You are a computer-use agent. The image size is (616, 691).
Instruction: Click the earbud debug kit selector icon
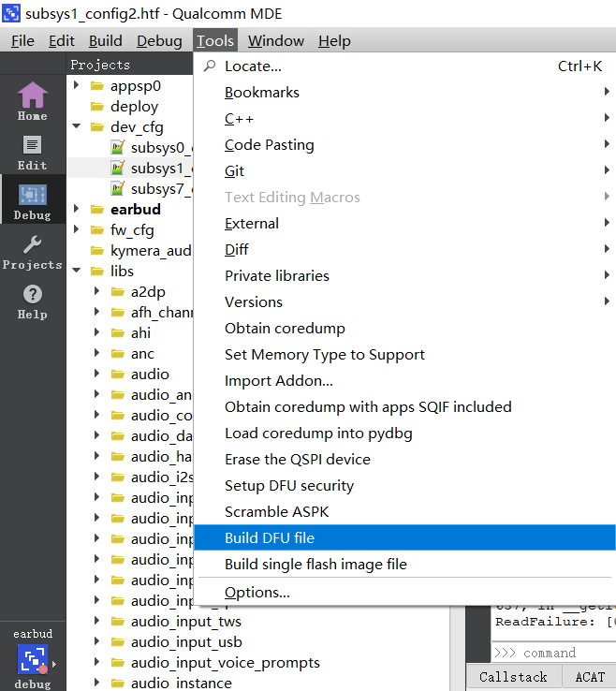click(x=32, y=660)
